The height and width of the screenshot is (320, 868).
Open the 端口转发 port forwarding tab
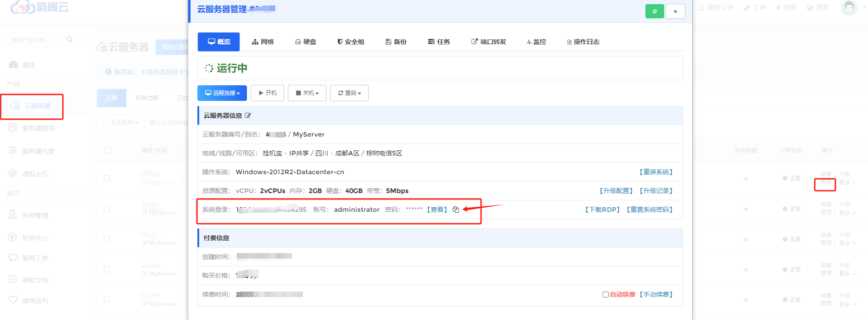tap(489, 42)
